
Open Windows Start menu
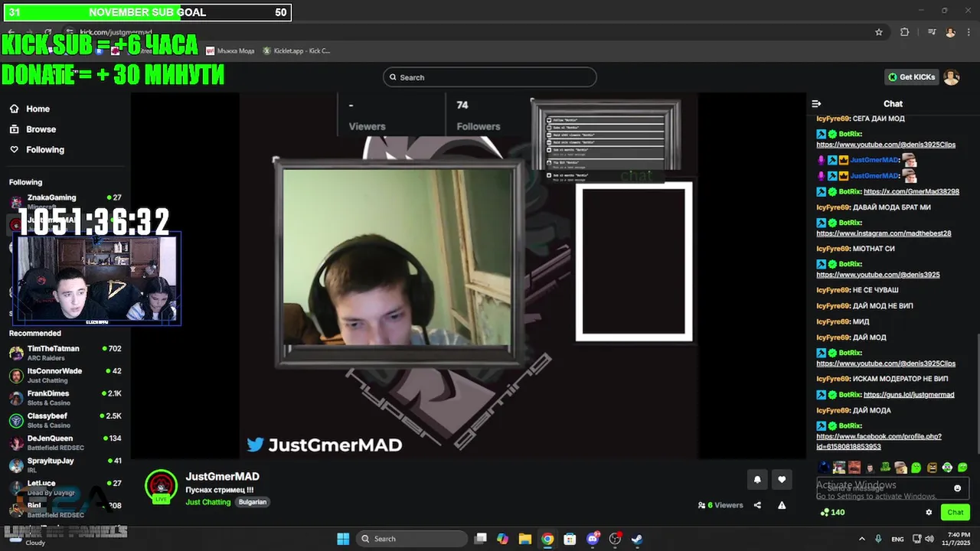[x=343, y=539]
